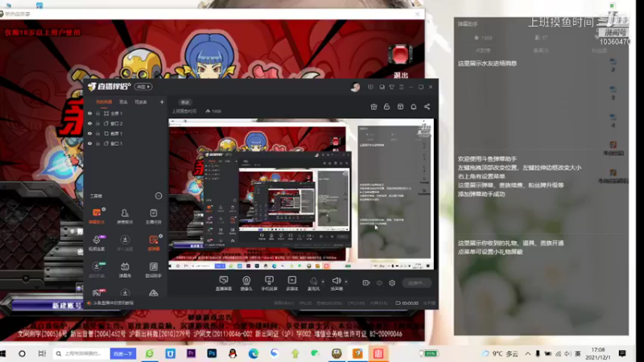The width and height of the screenshot is (644, 362).
Task: Click the grey stream button right of gear
Action: (x=416, y=283)
